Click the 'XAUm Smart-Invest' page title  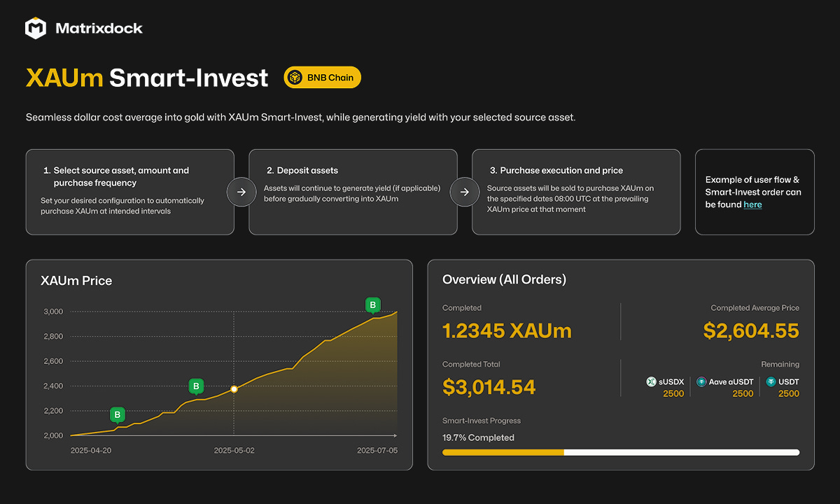point(147,78)
